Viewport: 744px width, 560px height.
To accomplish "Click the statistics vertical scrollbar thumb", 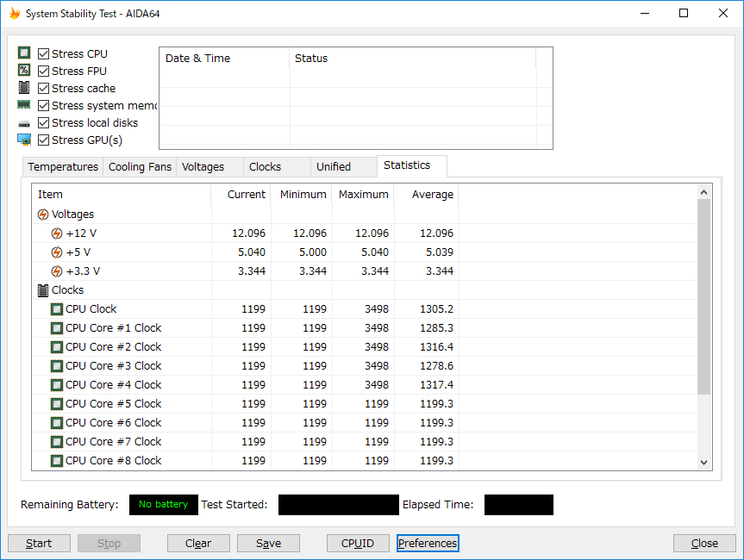I will click(703, 297).
